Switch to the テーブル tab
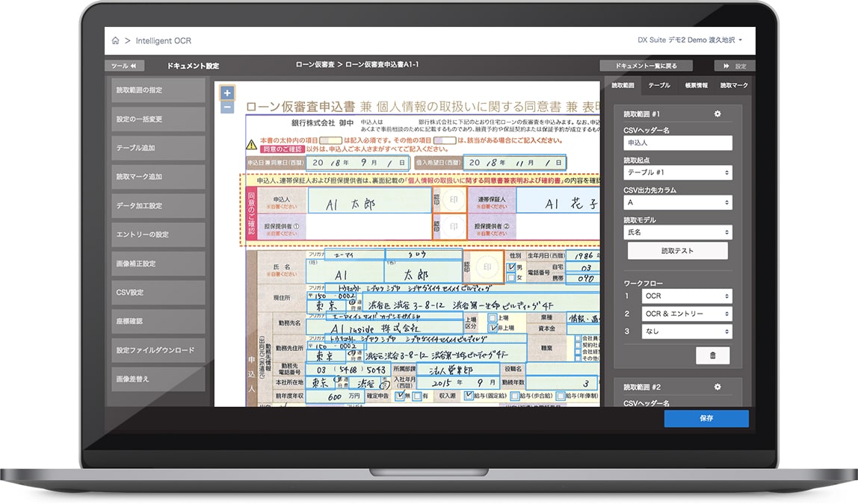The width and height of the screenshot is (858, 504). pos(659,85)
